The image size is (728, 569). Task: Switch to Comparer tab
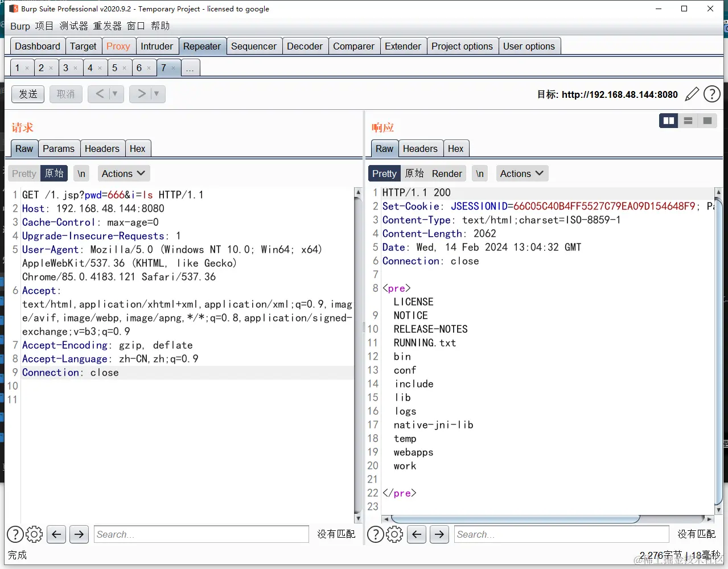click(353, 46)
